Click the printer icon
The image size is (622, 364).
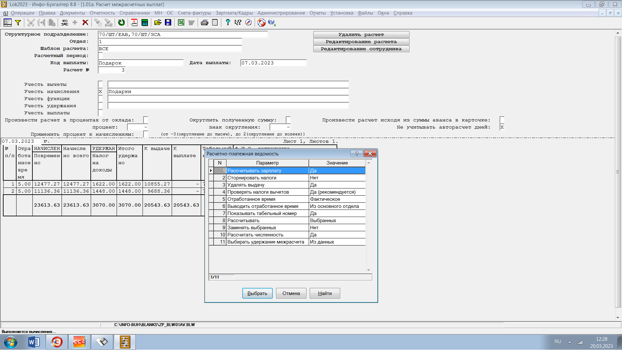coord(204,22)
